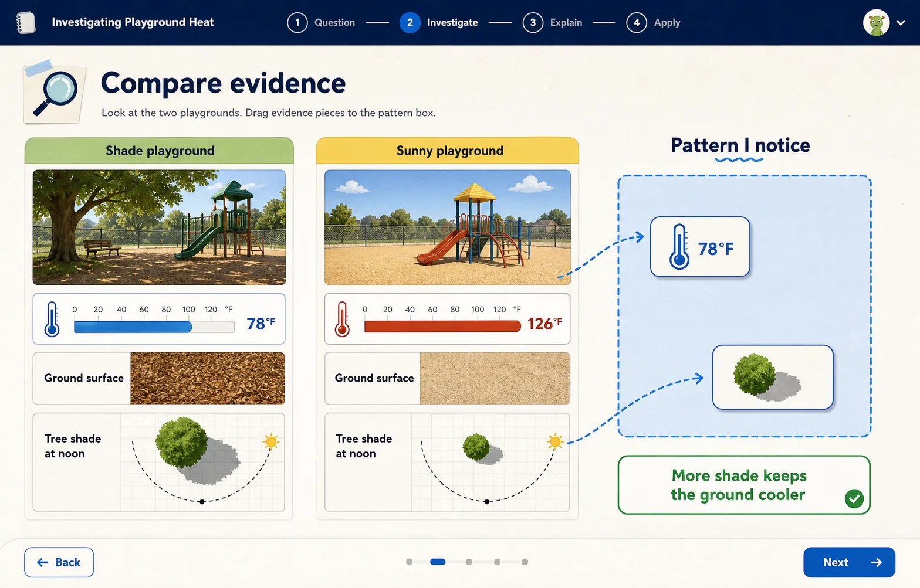Jump to the third page dot

click(x=469, y=562)
